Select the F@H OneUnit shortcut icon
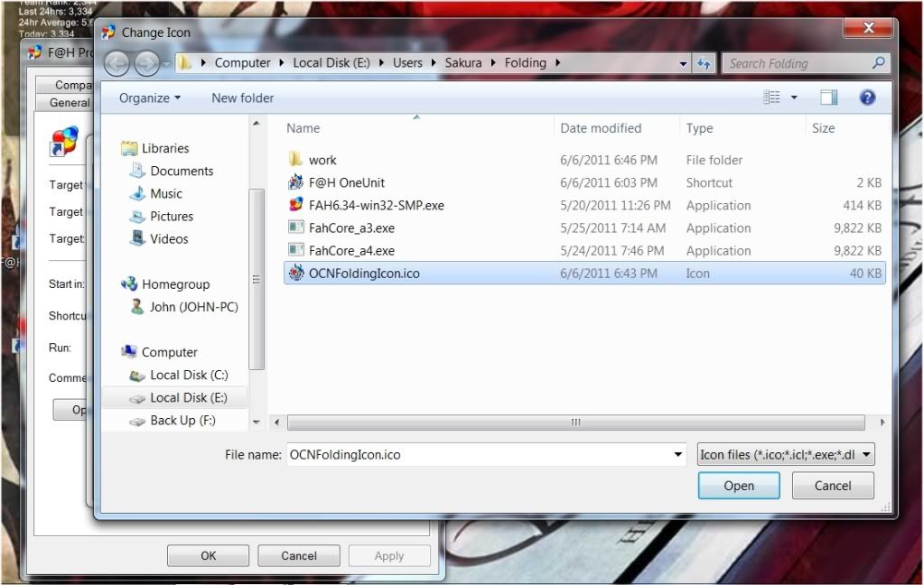Screen dimensions: 924x585 (296, 182)
